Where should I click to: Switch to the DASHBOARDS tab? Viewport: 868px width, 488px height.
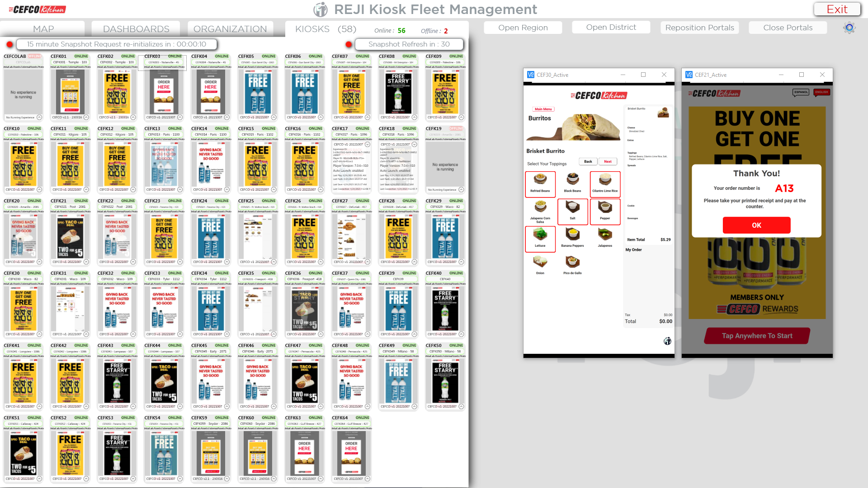(136, 29)
